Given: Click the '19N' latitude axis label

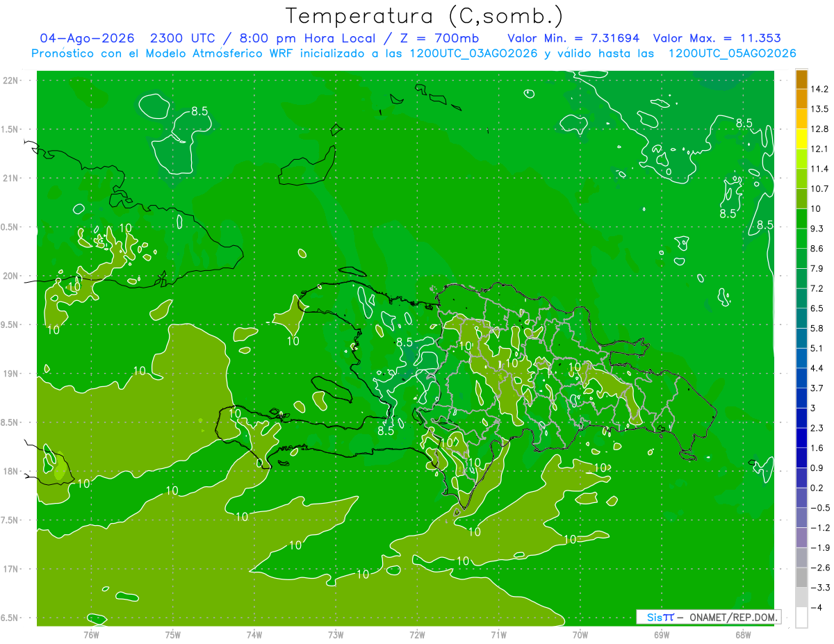Looking at the screenshot, I should click(11, 374).
